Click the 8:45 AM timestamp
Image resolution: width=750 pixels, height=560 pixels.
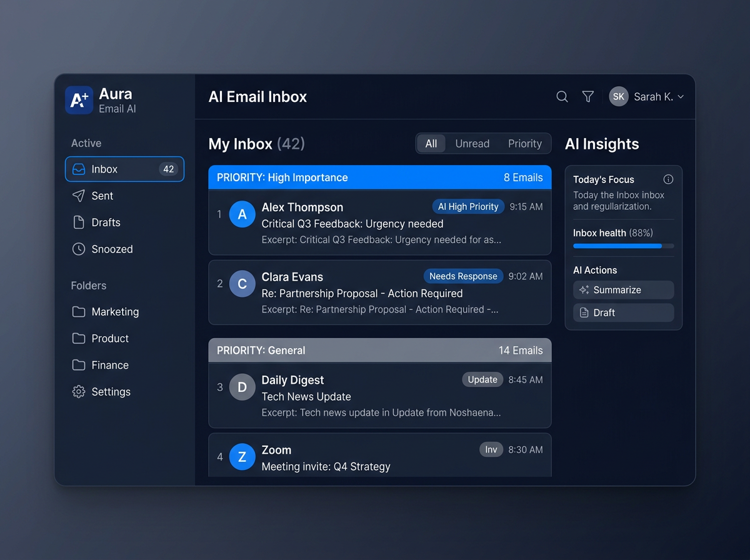[x=526, y=379]
